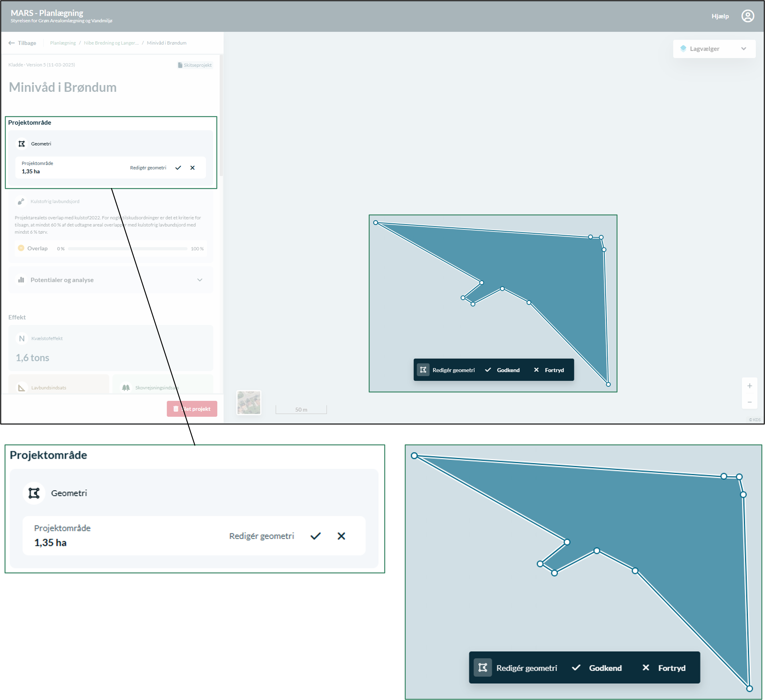
Task: Expand Potentialer og analyse section
Action: tap(110, 280)
